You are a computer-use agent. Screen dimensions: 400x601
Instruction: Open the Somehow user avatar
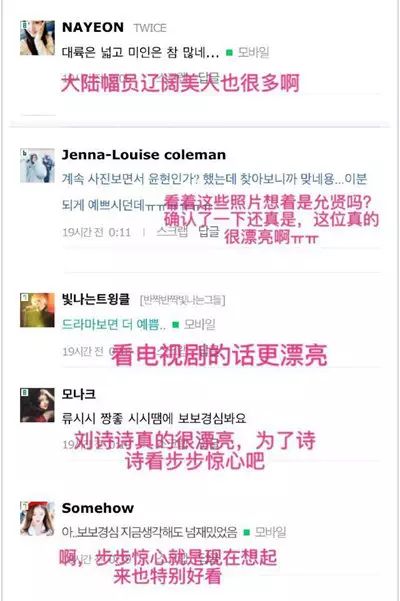(x=37, y=518)
